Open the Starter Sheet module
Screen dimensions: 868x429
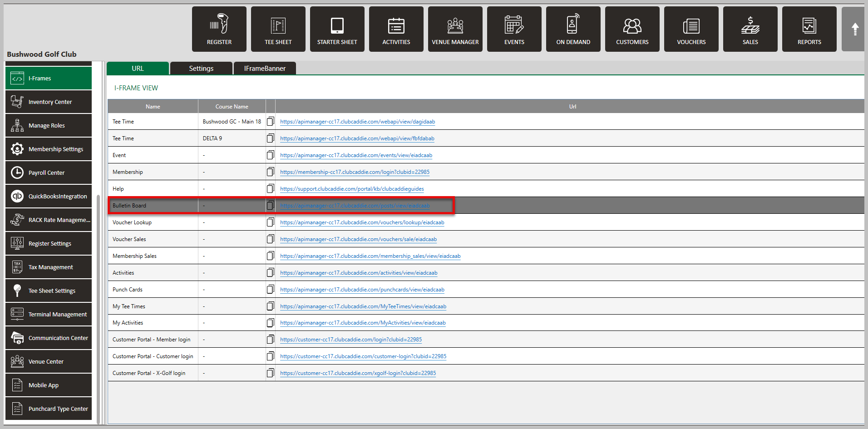(x=337, y=29)
